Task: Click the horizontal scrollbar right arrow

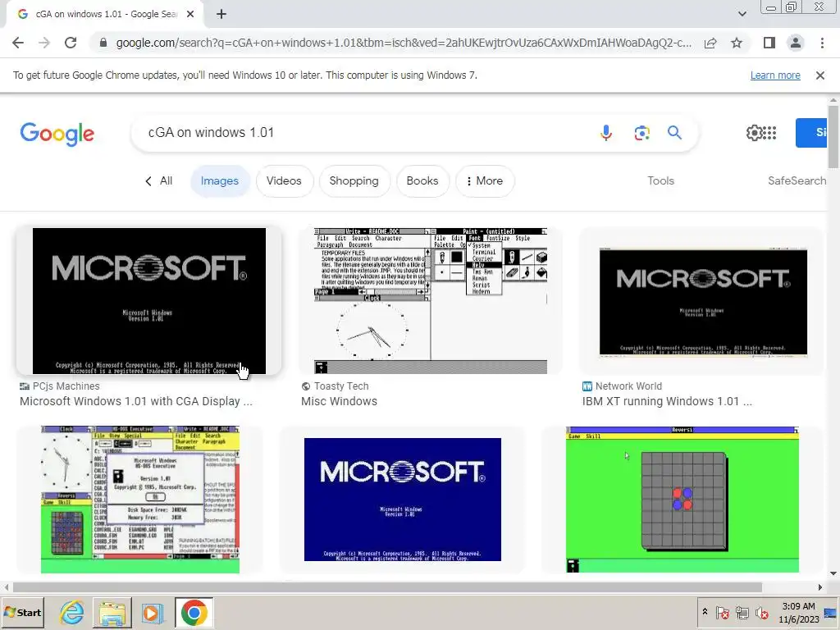Action: [819, 587]
